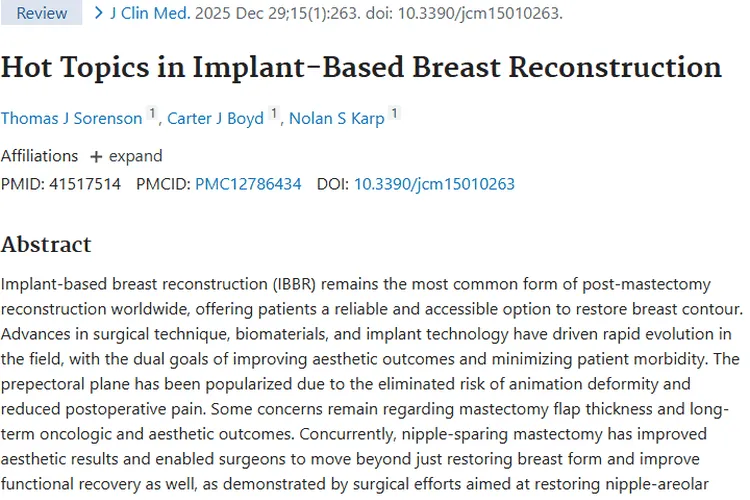This screenshot has height=500, width=750.
Task: Open author Carter J Boyd's link
Action: 215,119
